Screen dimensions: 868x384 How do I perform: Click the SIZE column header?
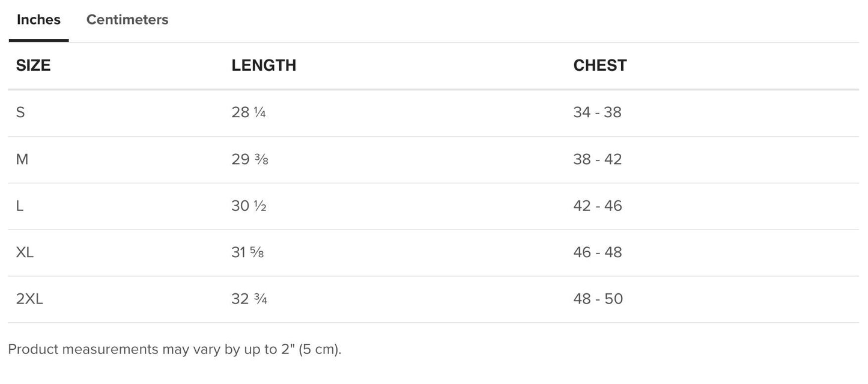coord(33,66)
